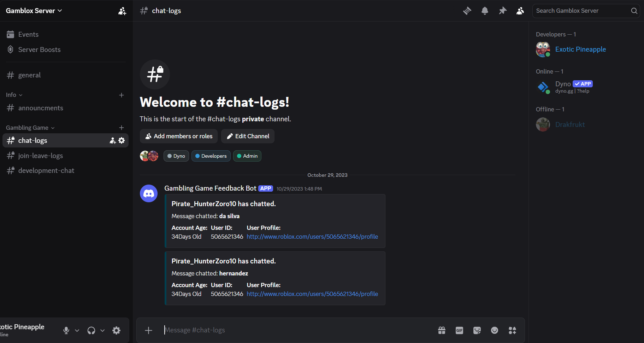The image size is (644, 343).
Task: Collapse the Gambling Game category
Action: (x=30, y=128)
